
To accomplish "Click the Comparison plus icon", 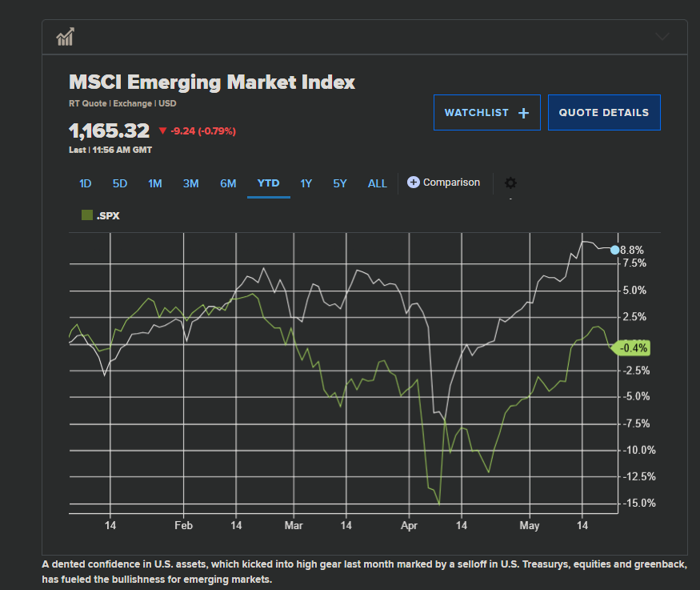I will point(414,183).
